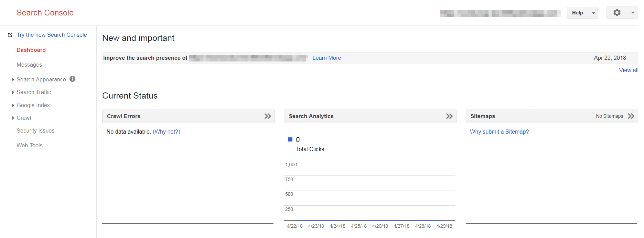
Task: Go to Messages in the sidebar
Action: pyautogui.click(x=29, y=65)
